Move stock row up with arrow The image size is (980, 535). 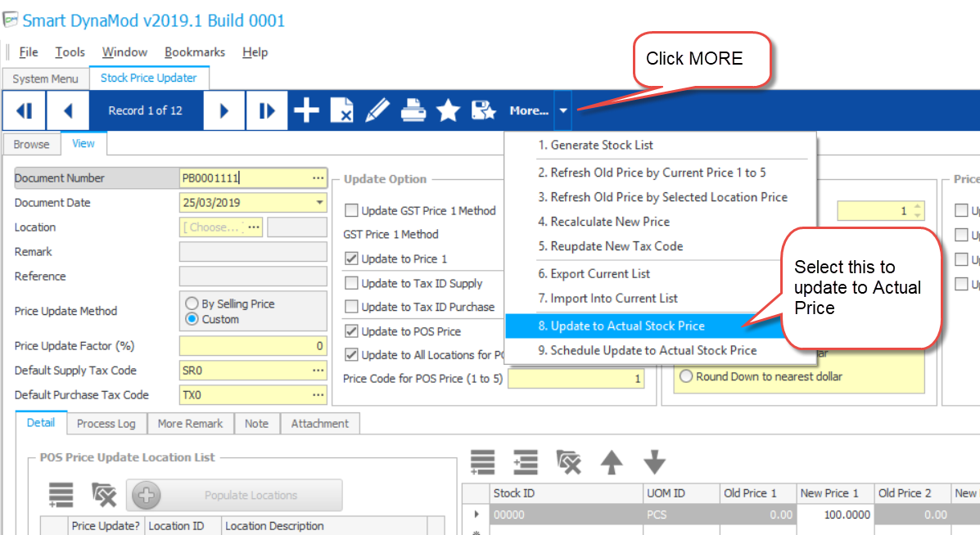[612, 462]
